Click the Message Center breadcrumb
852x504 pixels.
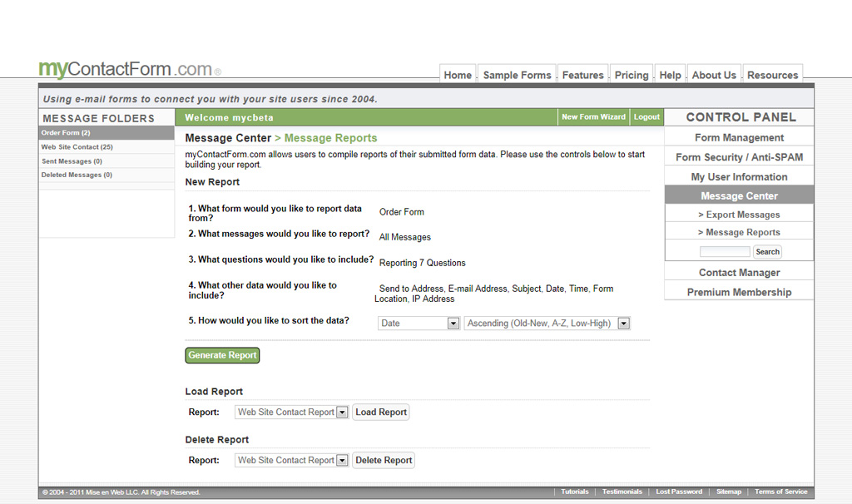tap(228, 138)
